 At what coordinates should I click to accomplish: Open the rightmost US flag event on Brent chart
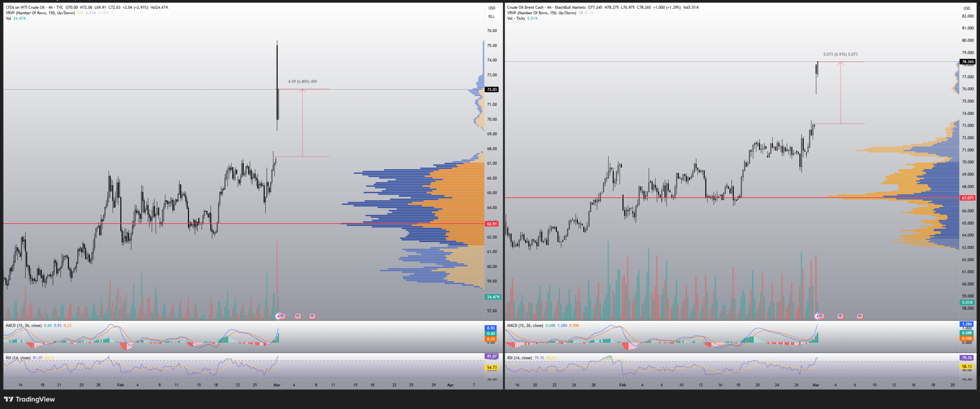click(x=860, y=316)
